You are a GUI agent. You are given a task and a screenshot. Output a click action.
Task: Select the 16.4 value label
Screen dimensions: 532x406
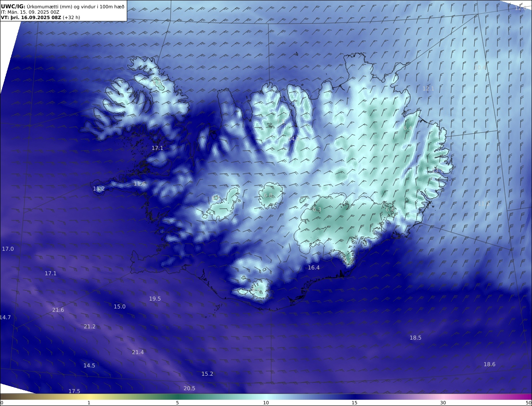(x=314, y=268)
